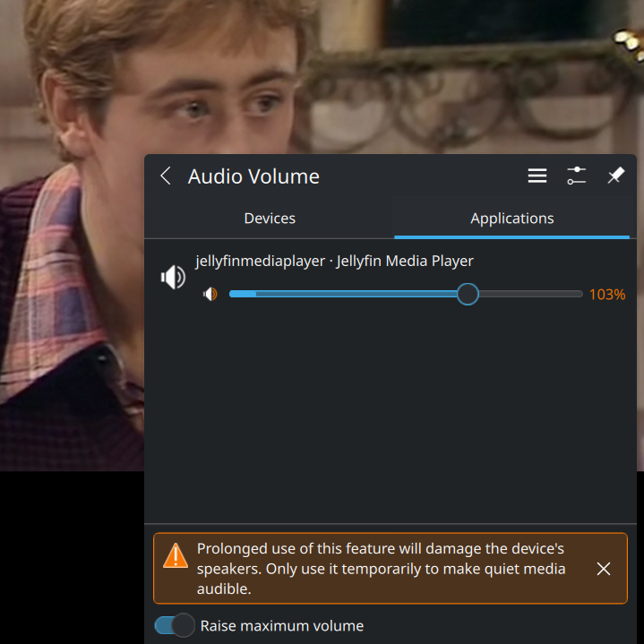Screen dimensions: 644x644
Task: Click the Jellyfin volume slider handle
Action: point(468,294)
